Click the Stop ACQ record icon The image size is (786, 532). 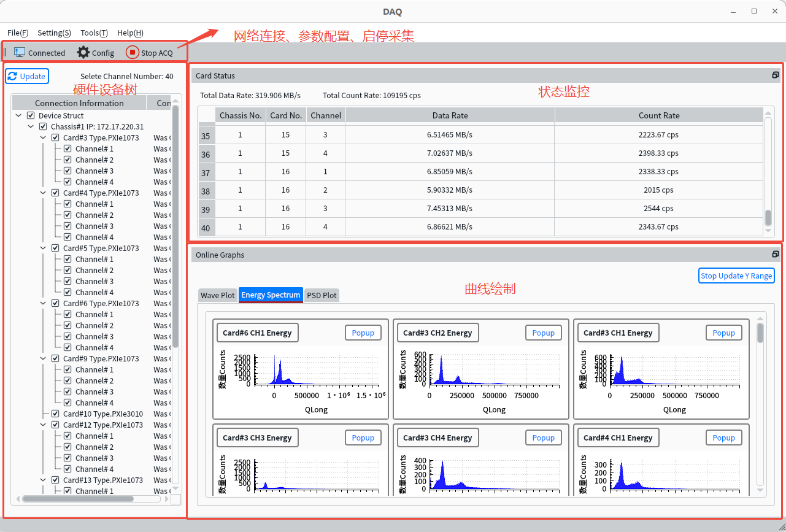[x=133, y=53]
